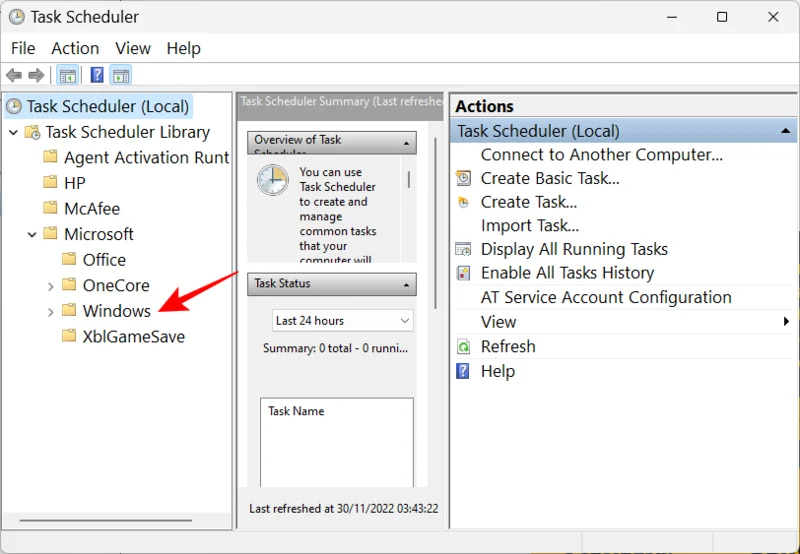Expand the OneCore folder node

51,286
